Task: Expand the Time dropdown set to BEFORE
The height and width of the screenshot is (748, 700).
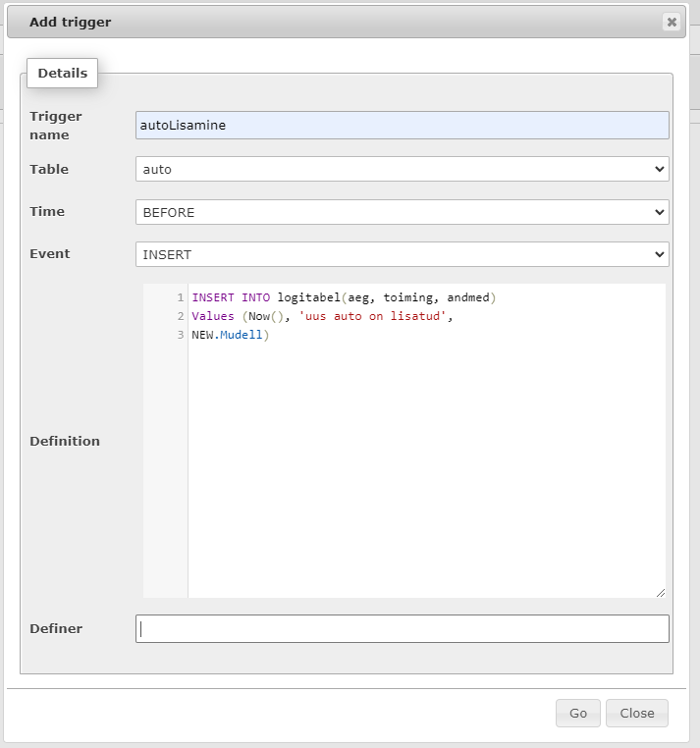Action: click(402, 211)
